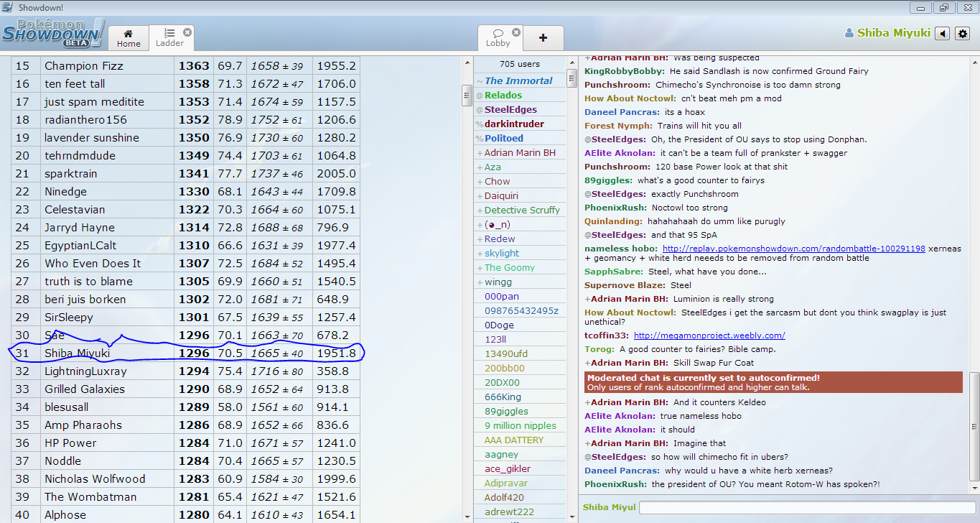Toggle the sound mute speaker button
This screenshot has width=980, height=523.
[943, 34]
